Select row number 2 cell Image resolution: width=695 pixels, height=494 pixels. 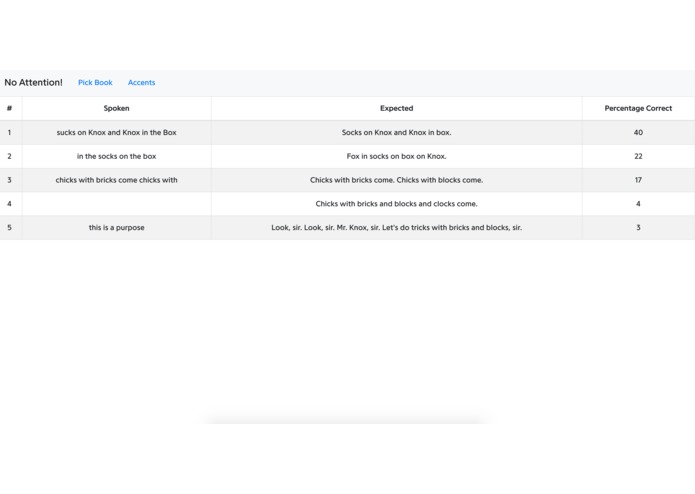9,156
